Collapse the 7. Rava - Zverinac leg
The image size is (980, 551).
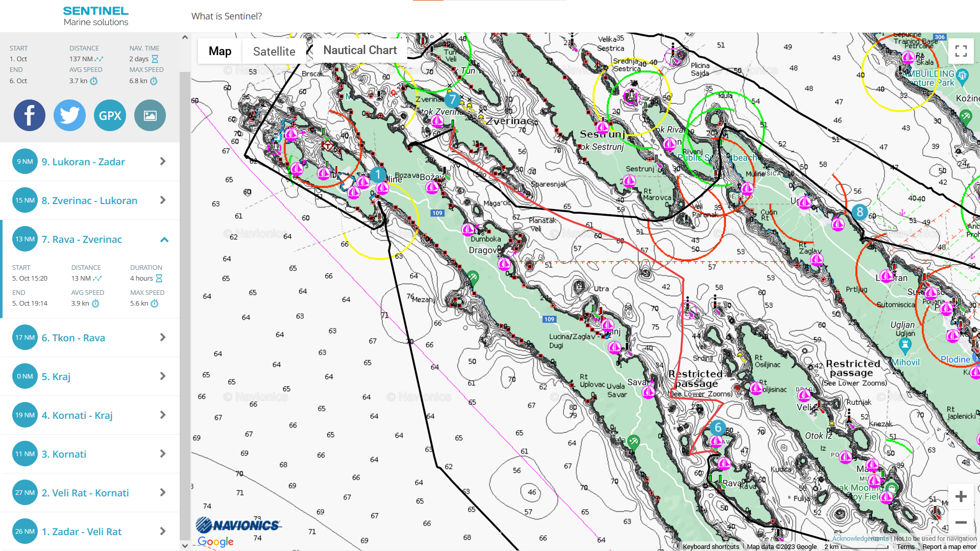(x=164, y=239)
